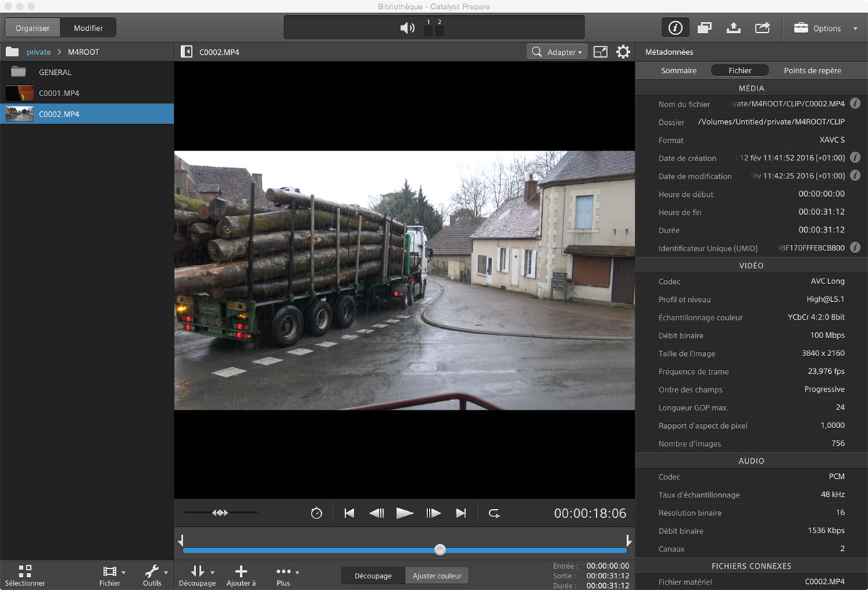Jump to the end of the clip
The image size is (868, 590).
(461, 513)
